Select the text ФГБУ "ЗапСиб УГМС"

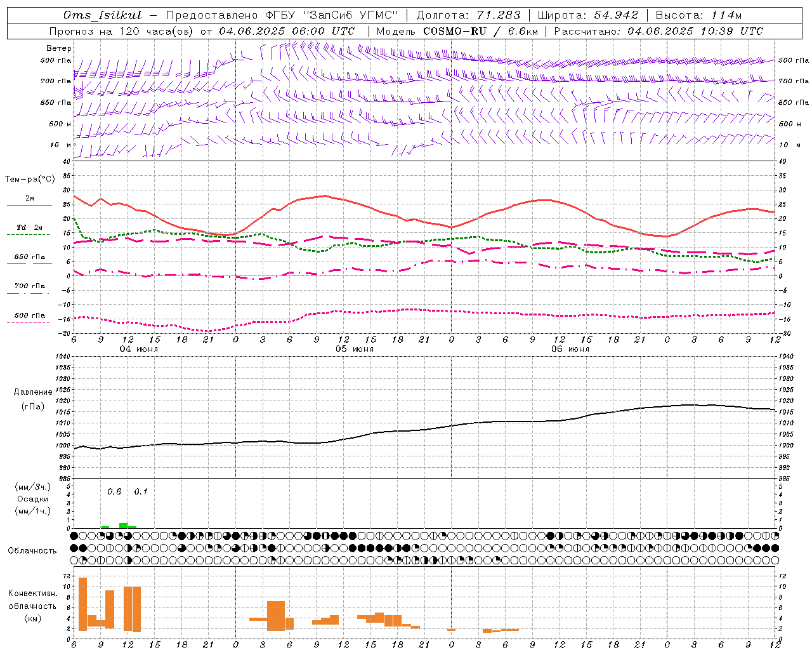332,15
